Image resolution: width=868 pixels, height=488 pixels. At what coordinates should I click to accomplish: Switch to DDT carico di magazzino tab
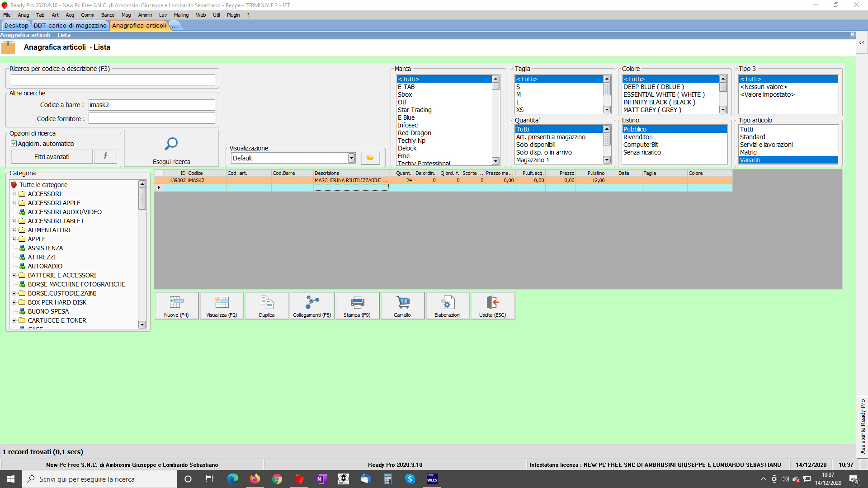[x=70, y=26]
